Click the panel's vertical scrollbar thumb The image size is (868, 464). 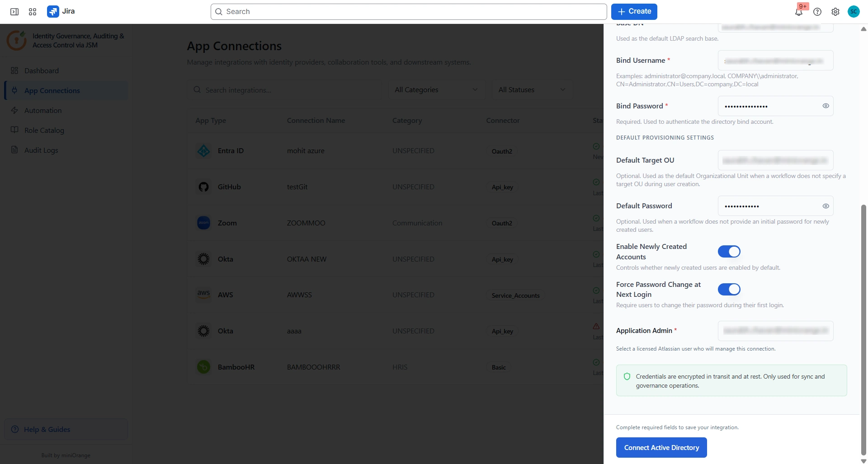863,330
